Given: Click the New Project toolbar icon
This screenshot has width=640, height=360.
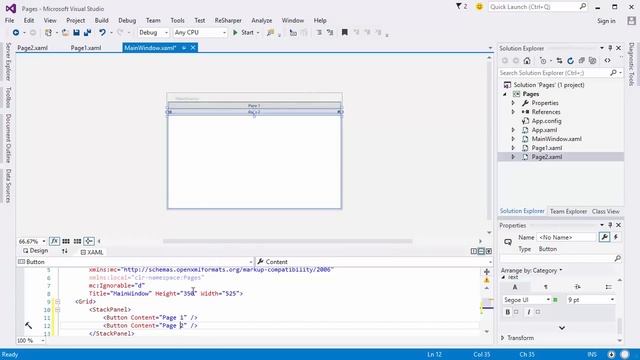Looking at the screenshot, I should click(x=49, y=32).
